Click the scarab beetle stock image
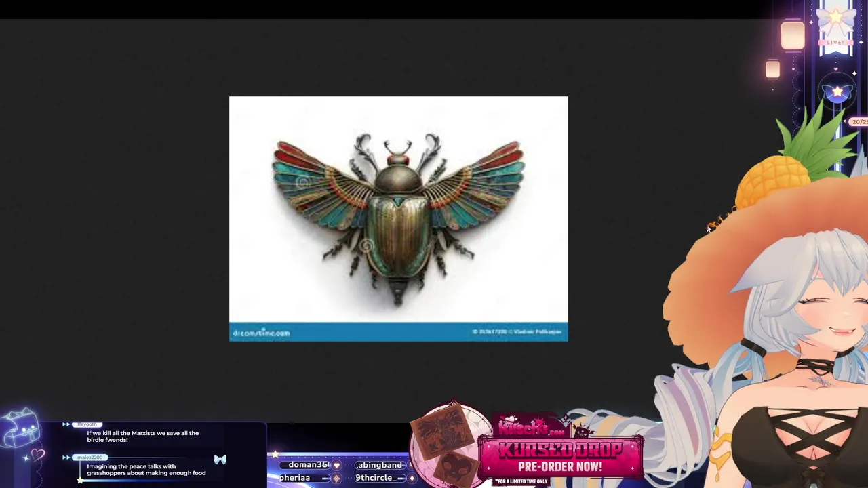 (398, 218)
